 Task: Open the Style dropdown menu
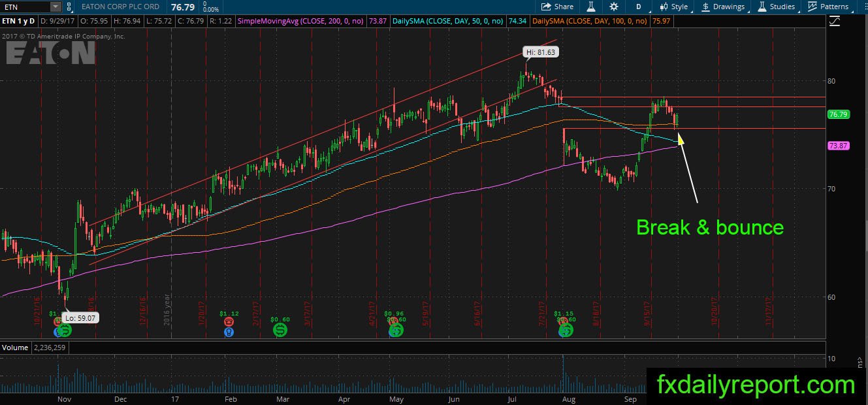click(673, 7)
